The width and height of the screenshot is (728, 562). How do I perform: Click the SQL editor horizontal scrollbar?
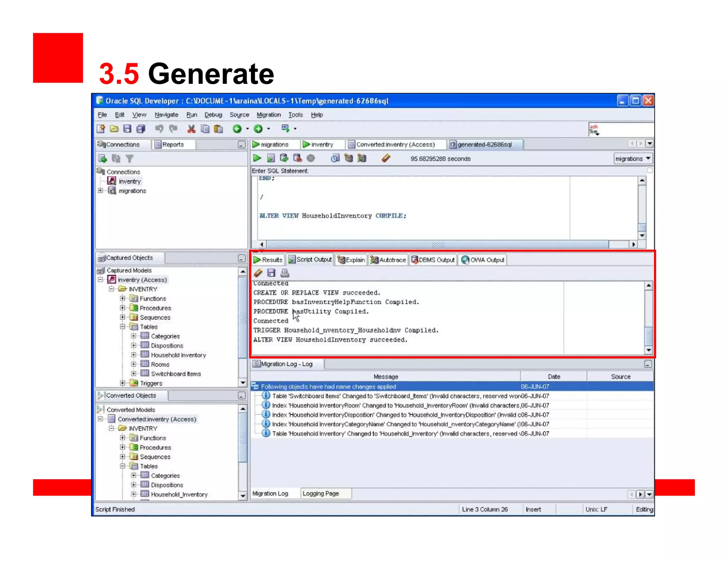(x=438, y=244)
